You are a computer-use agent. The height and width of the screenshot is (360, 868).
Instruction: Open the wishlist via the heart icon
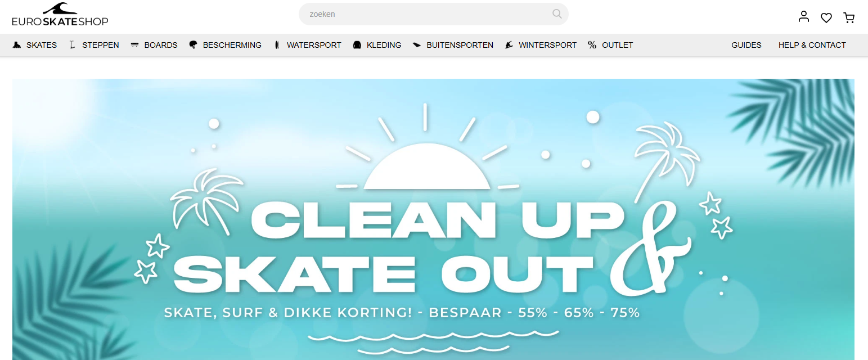coord(826,17)
